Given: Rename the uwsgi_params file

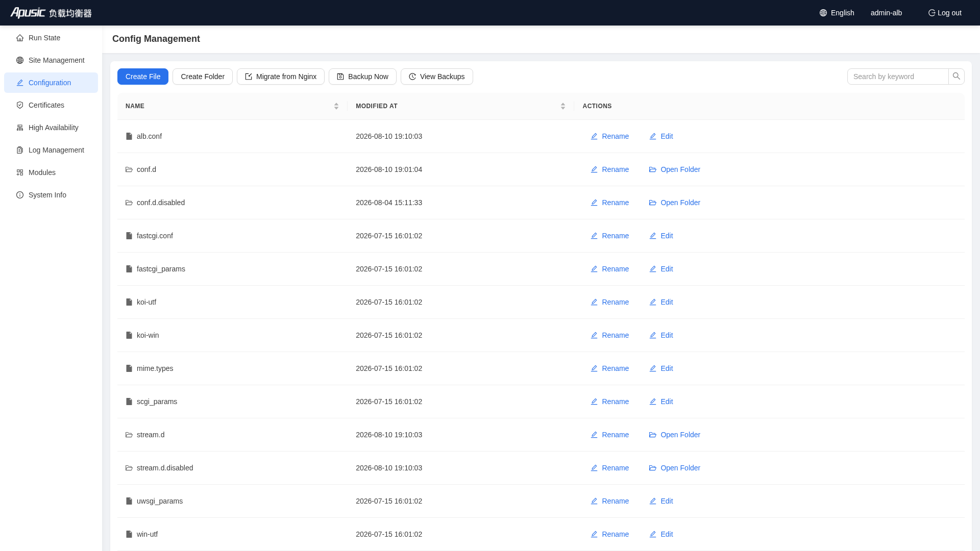Looking at the screenshot, I should point(610,501).
